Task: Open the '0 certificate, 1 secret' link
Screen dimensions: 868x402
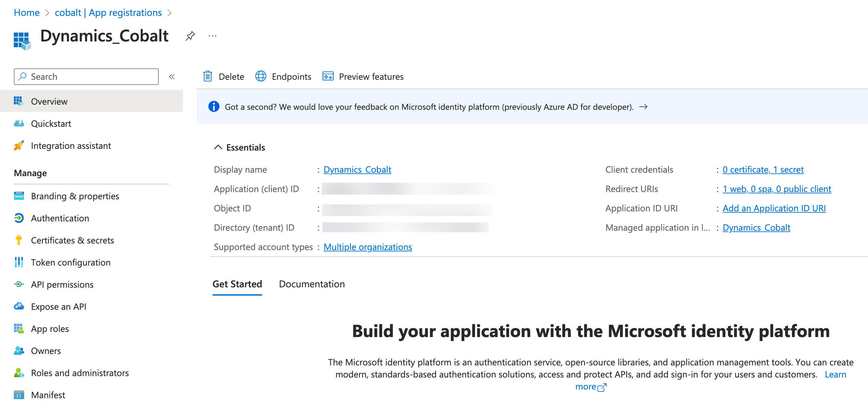Action: pos(763,170)
